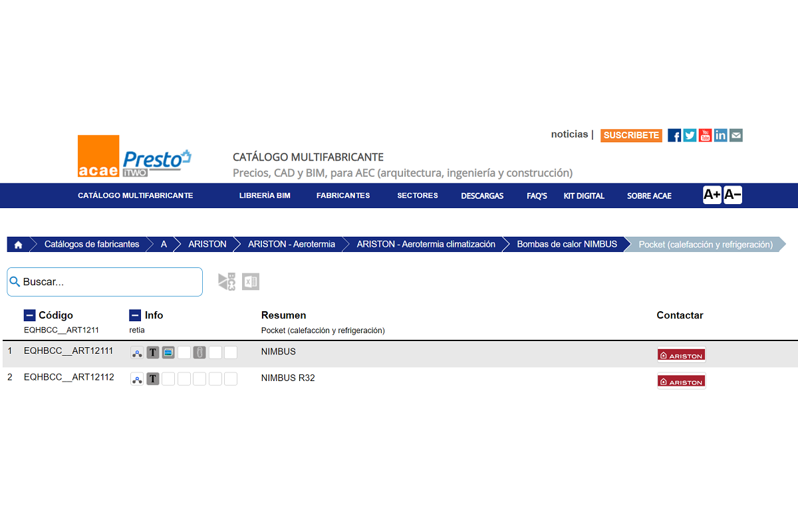Viewport: 798px width, 532px height.
Task: Open code EQHBCC__ART12112
Action: point(68,378)
